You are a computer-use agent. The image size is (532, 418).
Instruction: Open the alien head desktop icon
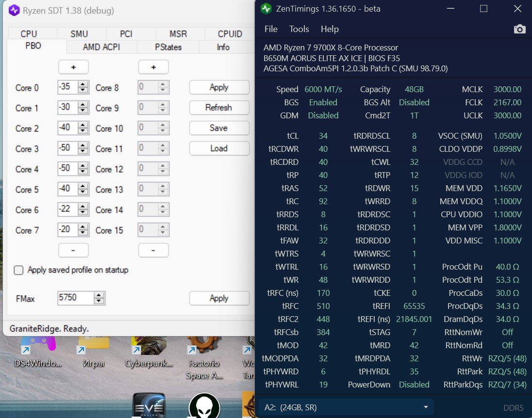click(204, 406)
